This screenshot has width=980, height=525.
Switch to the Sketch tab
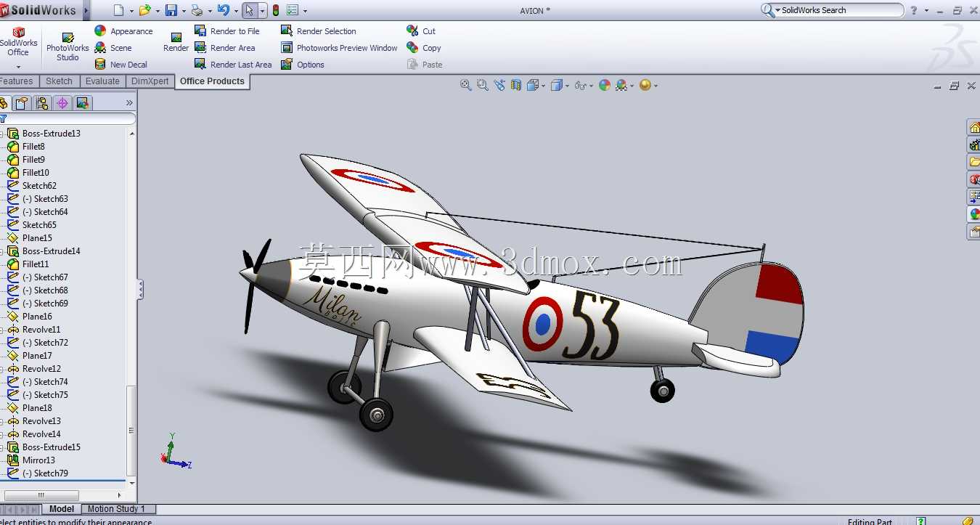pyautogui.click(x=59, y=81)
